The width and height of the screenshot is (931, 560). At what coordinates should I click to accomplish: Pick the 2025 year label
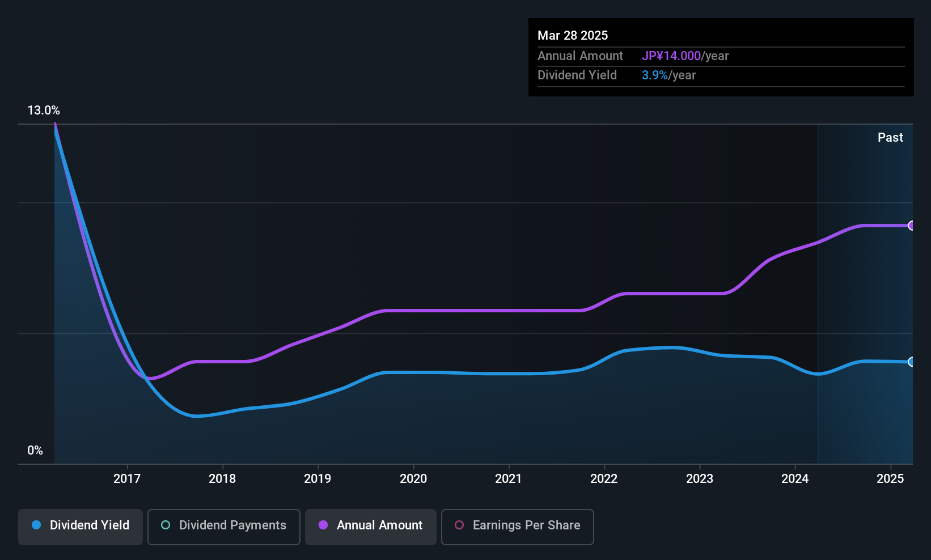pyautogui.click(x=890, y=479)
